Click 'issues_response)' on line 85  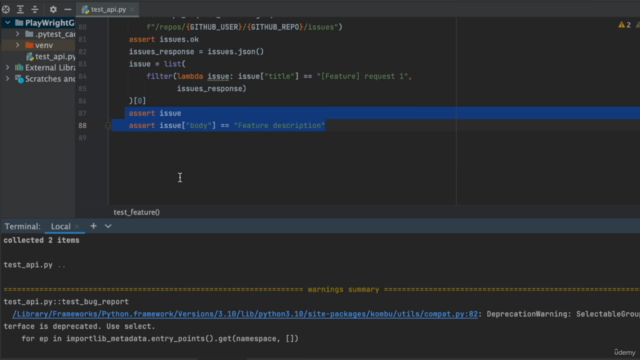(211, 89)
